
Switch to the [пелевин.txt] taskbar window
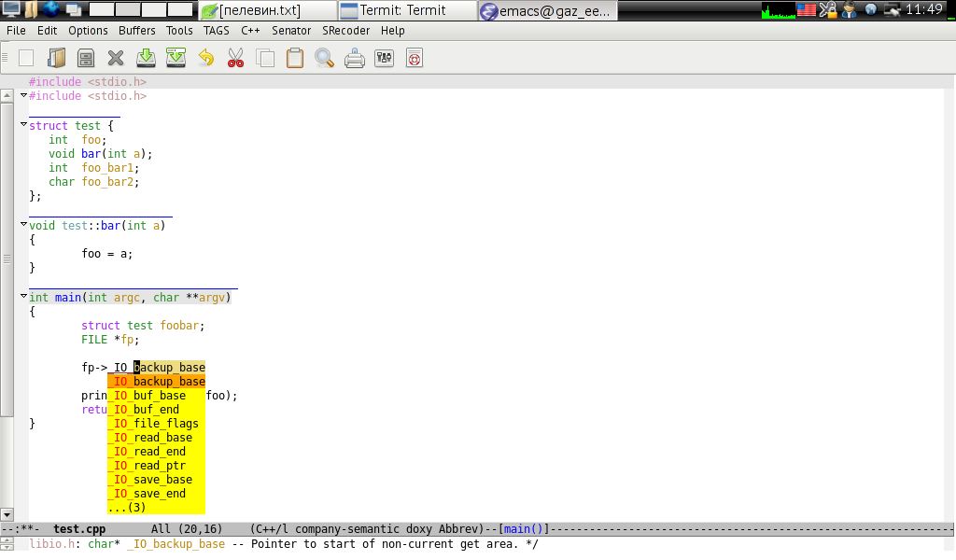[268, 10]
